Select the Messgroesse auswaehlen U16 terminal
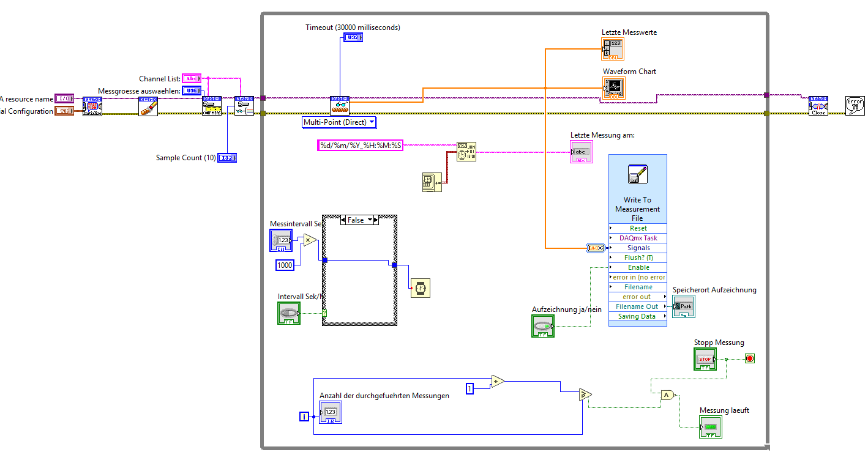The height and width of the screenshot is (463, 868). pos(192,91)
